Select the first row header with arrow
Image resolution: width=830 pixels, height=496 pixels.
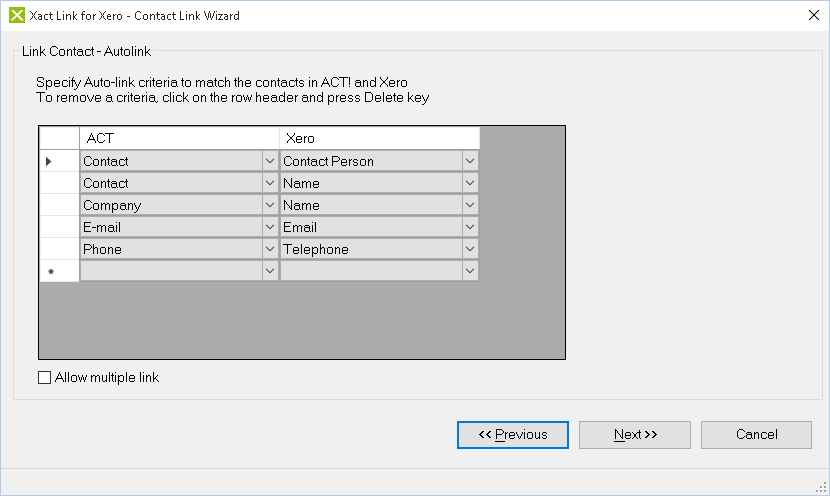pyautogui.click(x=59, y=161)
